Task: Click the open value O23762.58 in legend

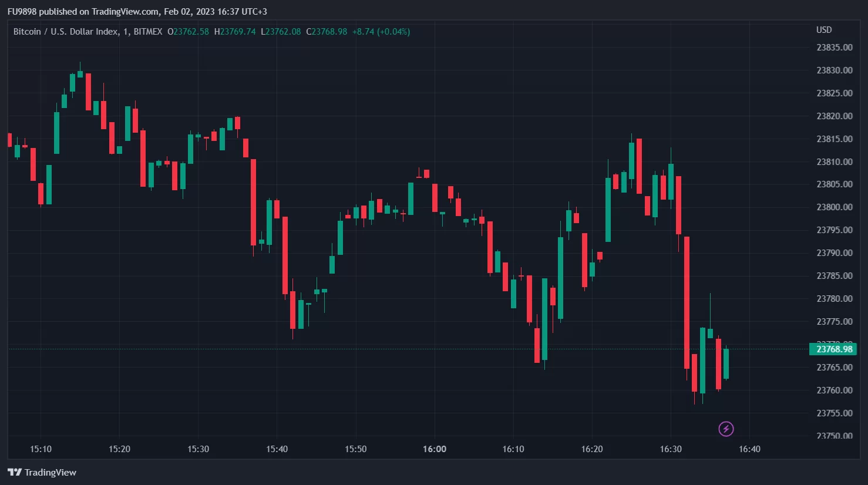Action: (x=188, y=32)
